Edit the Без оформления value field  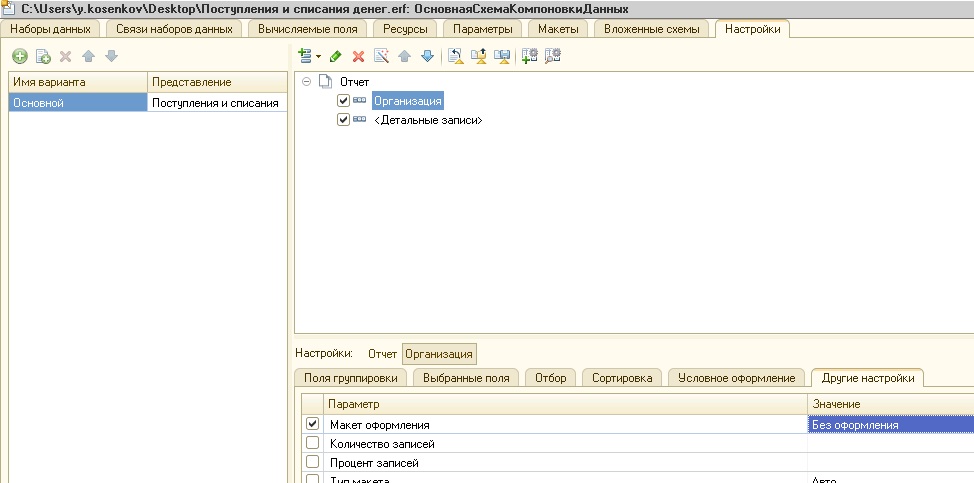891,425
